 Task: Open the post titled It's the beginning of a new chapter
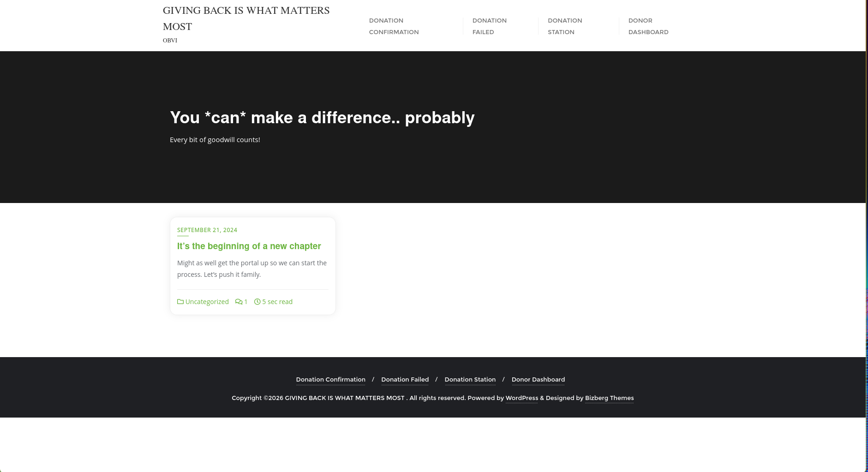click(249, 246)
